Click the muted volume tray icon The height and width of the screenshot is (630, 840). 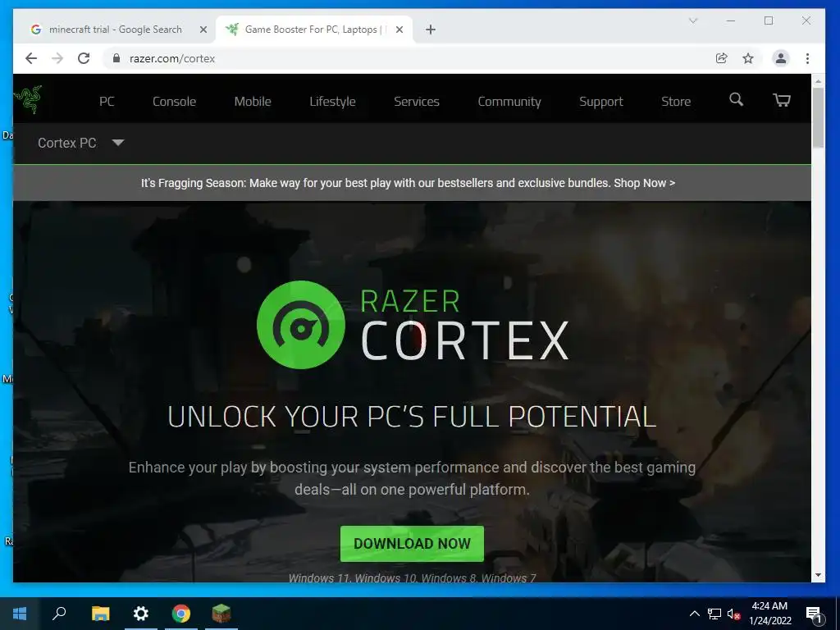pos(733,614)
